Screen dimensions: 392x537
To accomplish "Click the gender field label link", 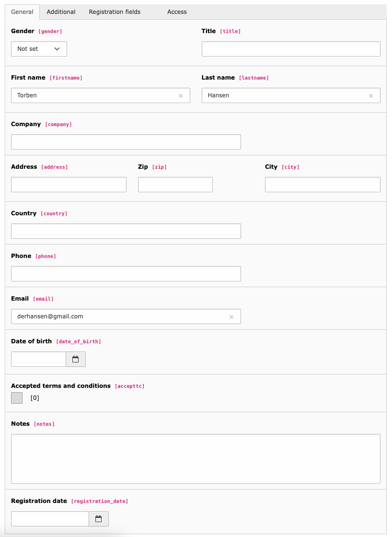I will [x=50, y=31].
